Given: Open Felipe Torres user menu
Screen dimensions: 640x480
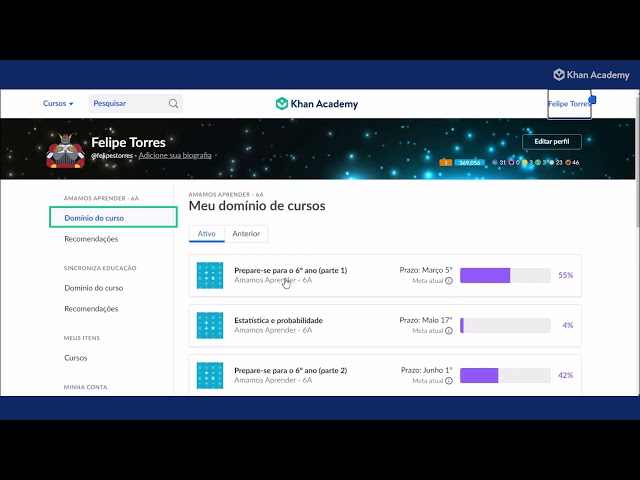Looking at the screenshot, I should (x=569, y=104).
